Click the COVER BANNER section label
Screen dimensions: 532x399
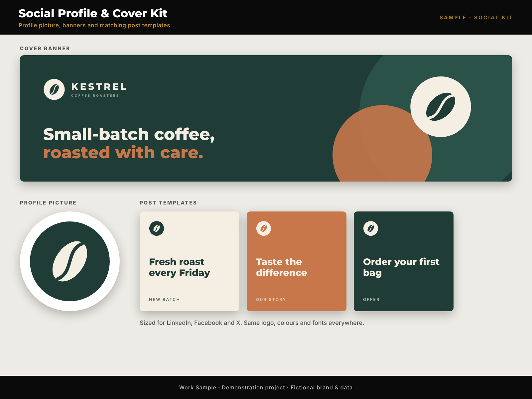click(x=45, y=49)
